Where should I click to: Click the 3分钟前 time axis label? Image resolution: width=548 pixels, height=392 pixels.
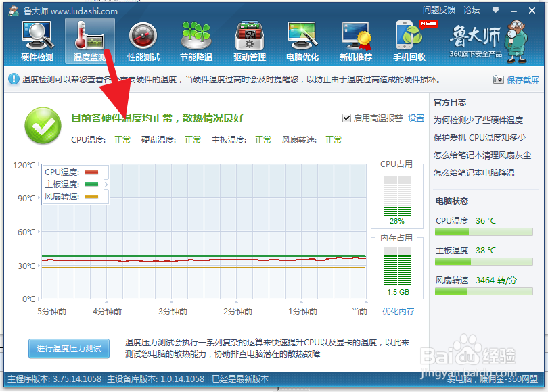[173, 312]
